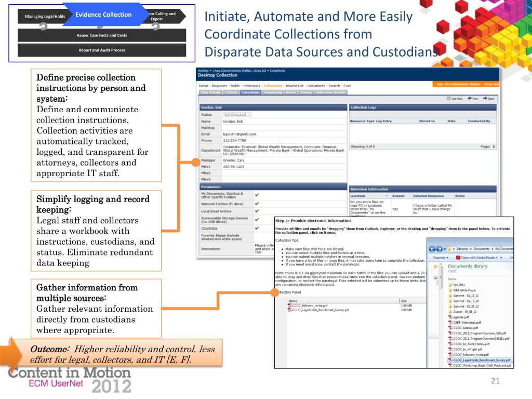Click Open with Adobe Reader X
The height and width of the screenshot is (399, 532).
[x=477, y=258]
